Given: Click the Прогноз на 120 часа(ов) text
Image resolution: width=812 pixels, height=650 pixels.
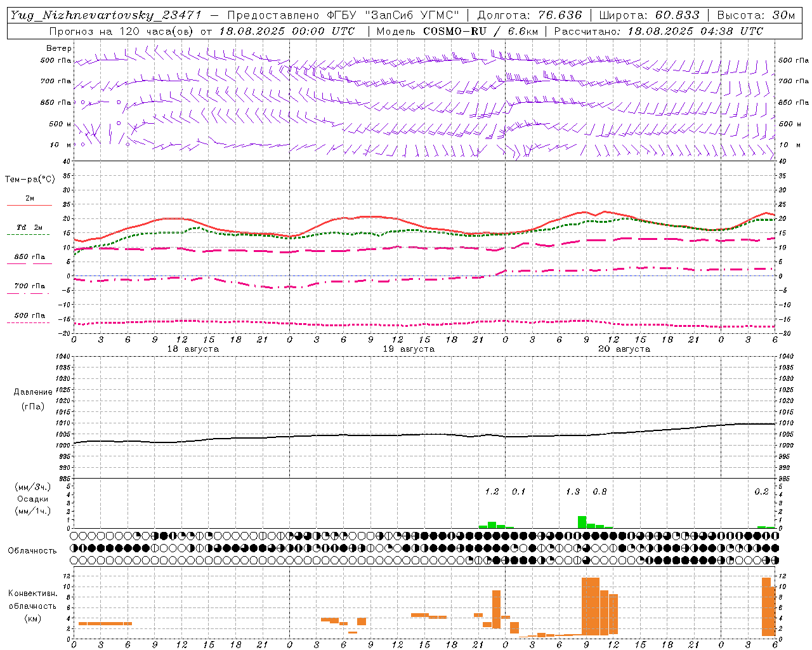Looking at the screenshot, I should point(122,31).
